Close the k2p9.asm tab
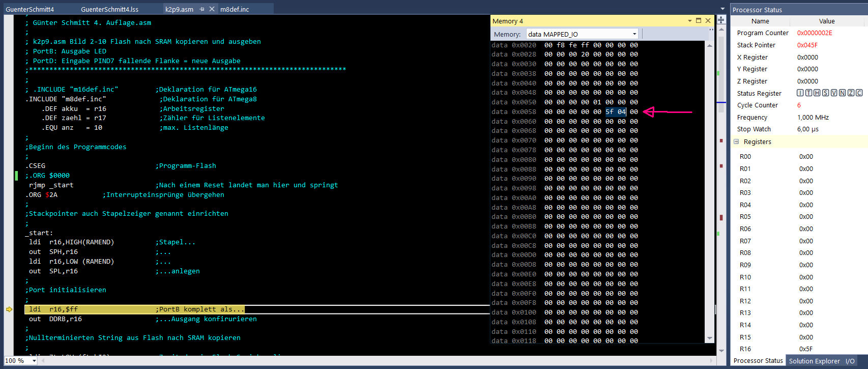868x369 pixels. click(x=212, y=9)
